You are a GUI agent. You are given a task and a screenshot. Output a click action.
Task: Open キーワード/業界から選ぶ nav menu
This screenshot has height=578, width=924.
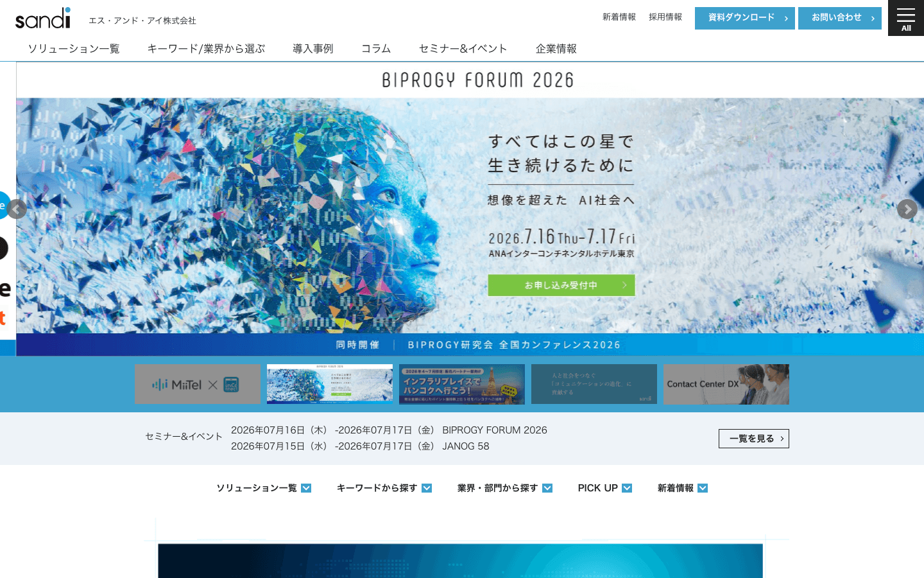click(206, 49)
